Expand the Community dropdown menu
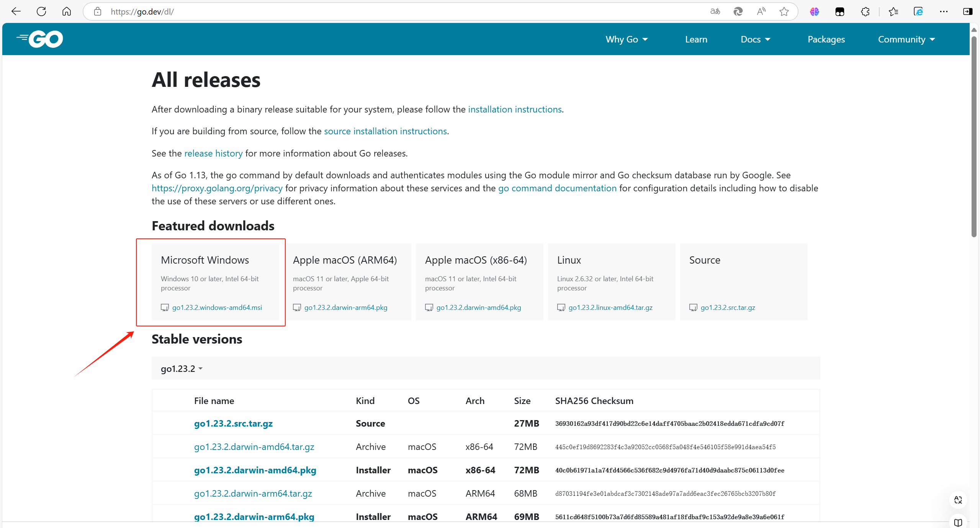Viewport: 980px width, 528px height. click(x=906, y=39)
